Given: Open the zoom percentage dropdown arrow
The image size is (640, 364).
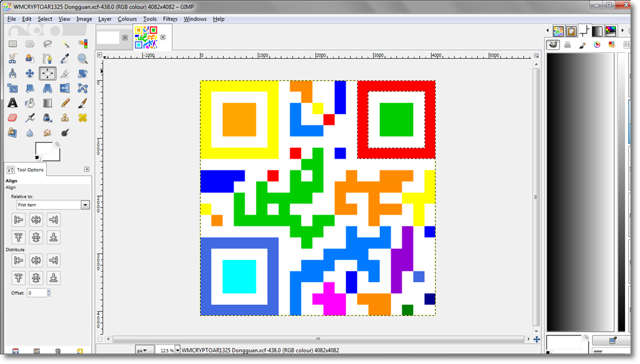Looking at the screenshot, I should [x=177, y=350].
